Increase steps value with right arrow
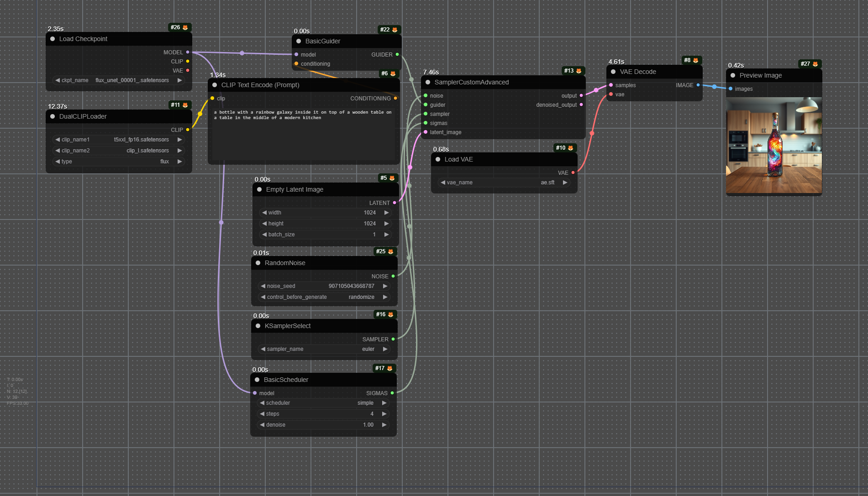 tap(384, 414)
